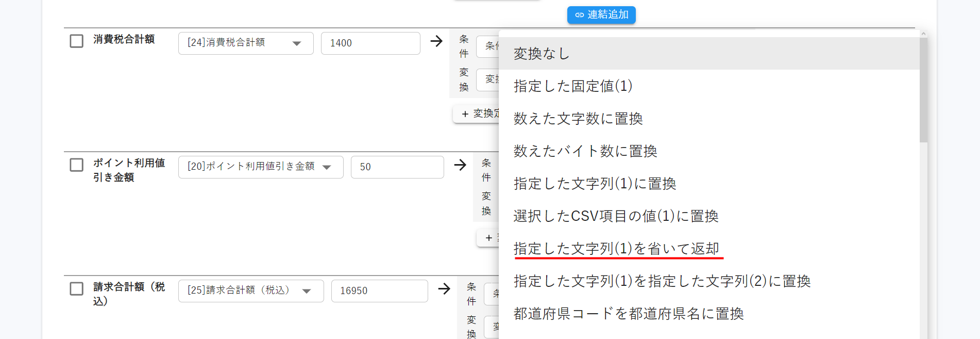
Task: Open the [20]ポイント利用値引き金額 dropdown
Action: point(260,167)
